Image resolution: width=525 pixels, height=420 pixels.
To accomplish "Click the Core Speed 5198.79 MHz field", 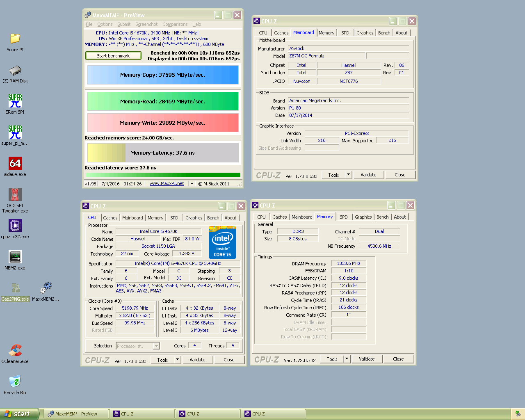I will [135, 308].
